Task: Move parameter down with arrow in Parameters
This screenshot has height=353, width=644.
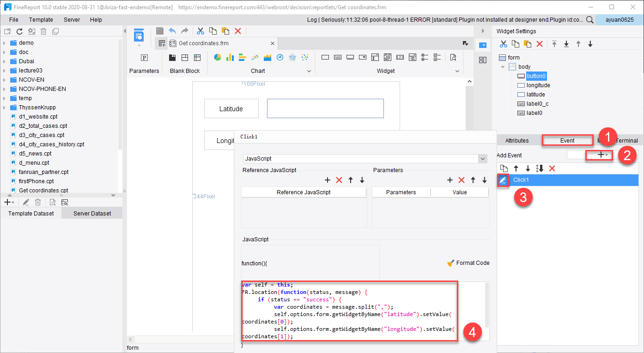Action: point(485,180)
